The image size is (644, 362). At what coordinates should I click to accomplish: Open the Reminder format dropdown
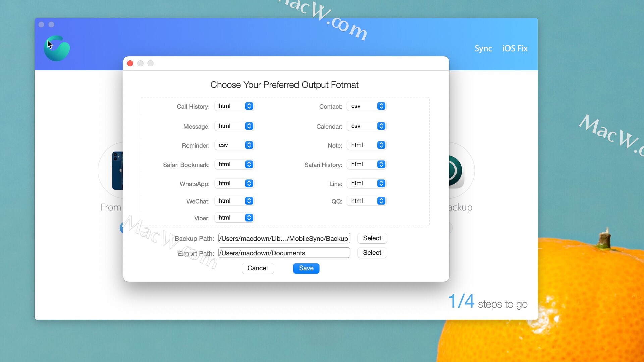click(234, 145)
